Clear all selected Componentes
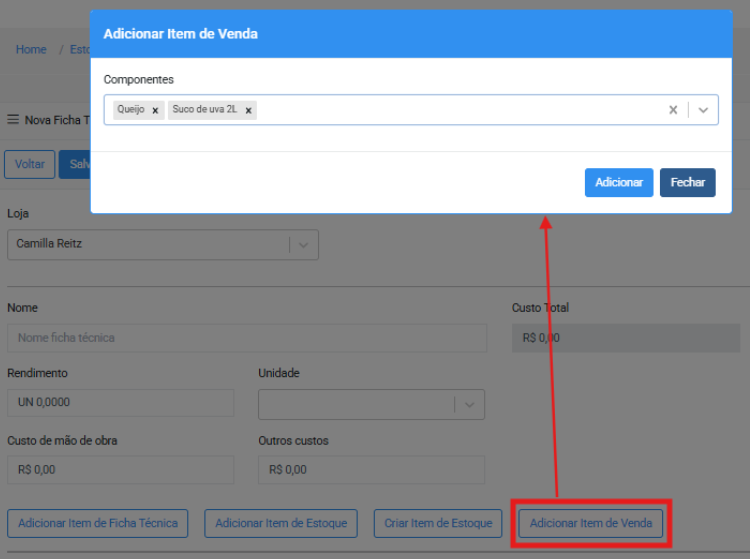Viewport: 751px width, 559px height. pos(673,110)
